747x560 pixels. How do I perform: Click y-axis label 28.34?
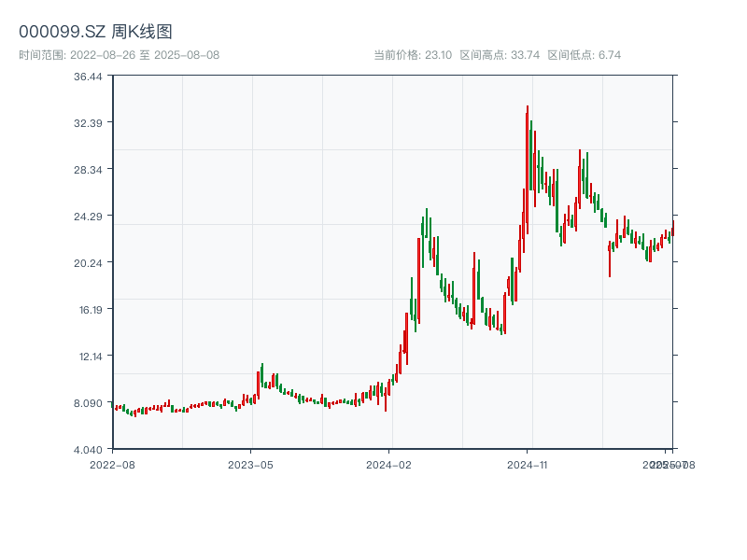coord(88,170)
